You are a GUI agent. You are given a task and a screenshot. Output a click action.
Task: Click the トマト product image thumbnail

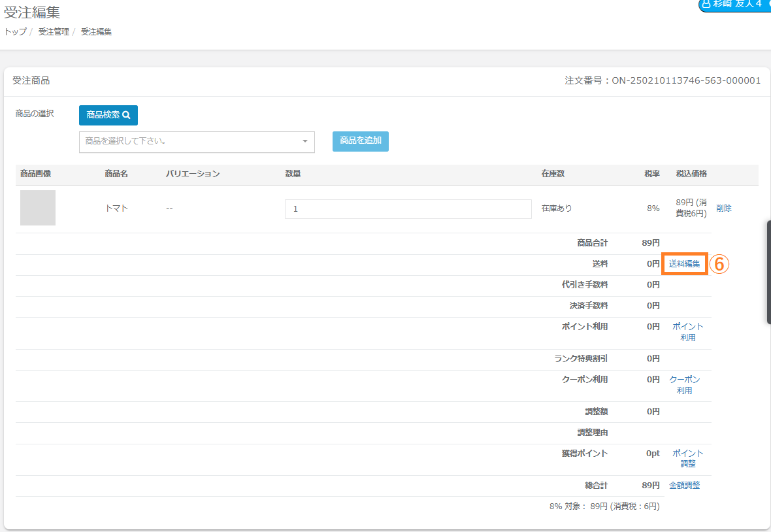pos(38,208)
